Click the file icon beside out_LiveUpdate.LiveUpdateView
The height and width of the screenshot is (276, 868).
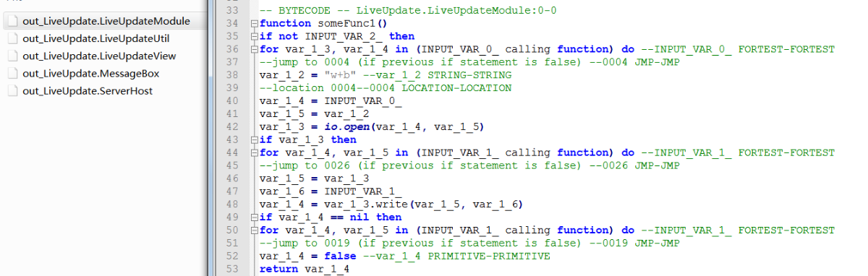pos(12,56)
